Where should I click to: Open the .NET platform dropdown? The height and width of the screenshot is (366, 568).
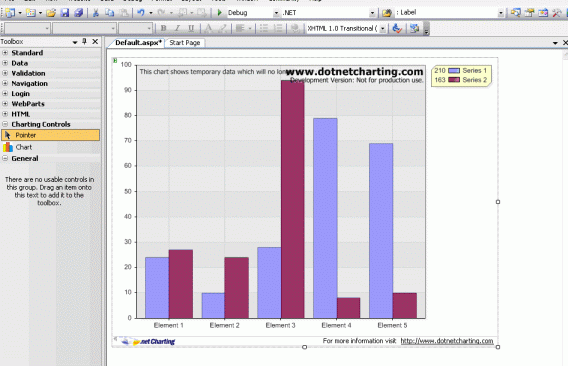coord(372,13)
